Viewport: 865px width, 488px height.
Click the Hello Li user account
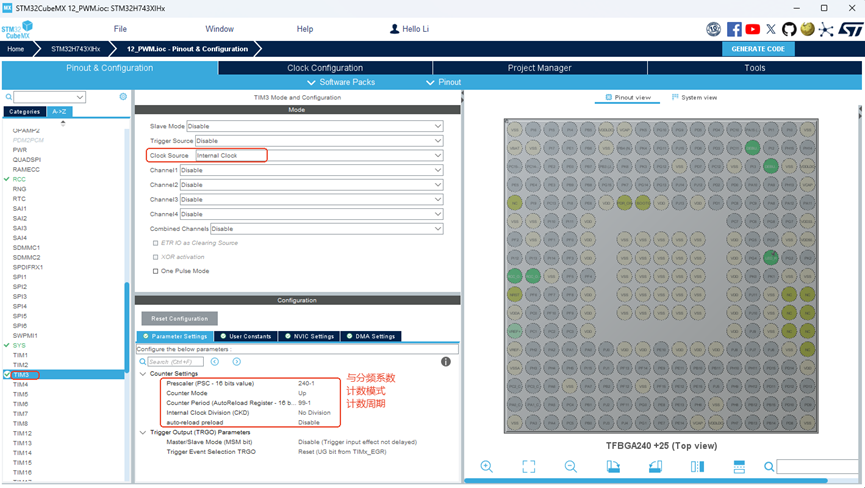409,29
